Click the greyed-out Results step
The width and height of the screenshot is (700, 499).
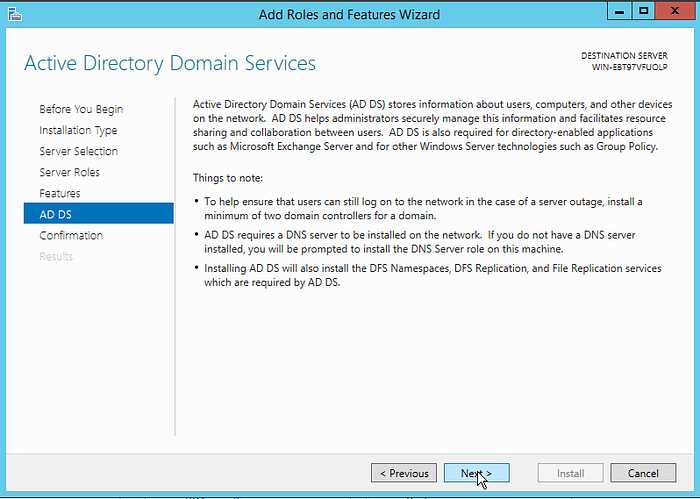[56, 256]
